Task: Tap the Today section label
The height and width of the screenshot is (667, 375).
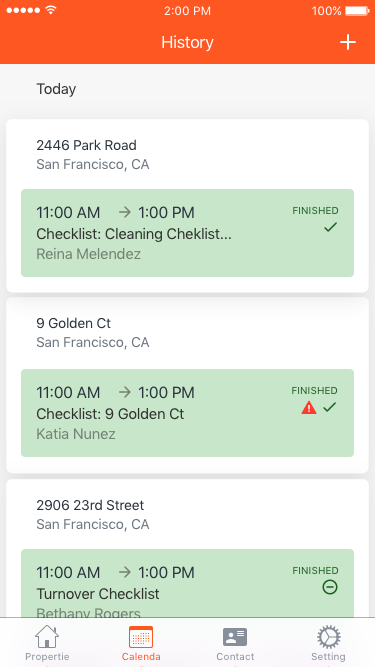Action: 56,89
